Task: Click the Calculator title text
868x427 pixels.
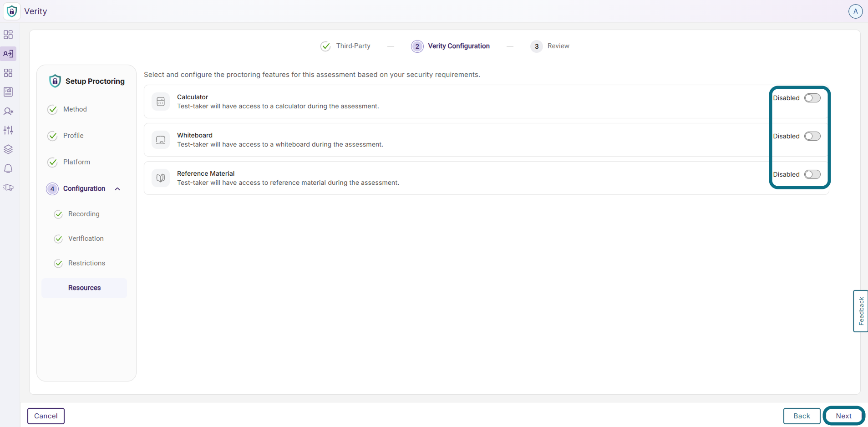Action: (193, 97)
